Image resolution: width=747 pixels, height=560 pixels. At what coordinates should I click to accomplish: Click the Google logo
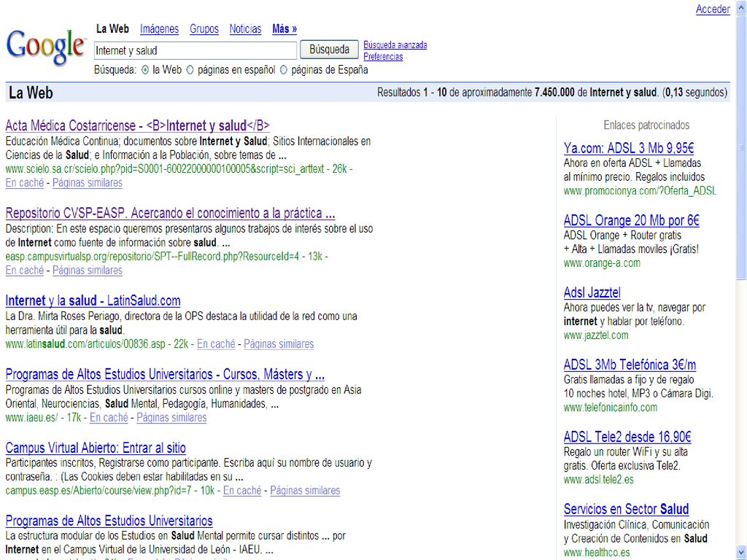pyautogui.click(x=46, y=47)
